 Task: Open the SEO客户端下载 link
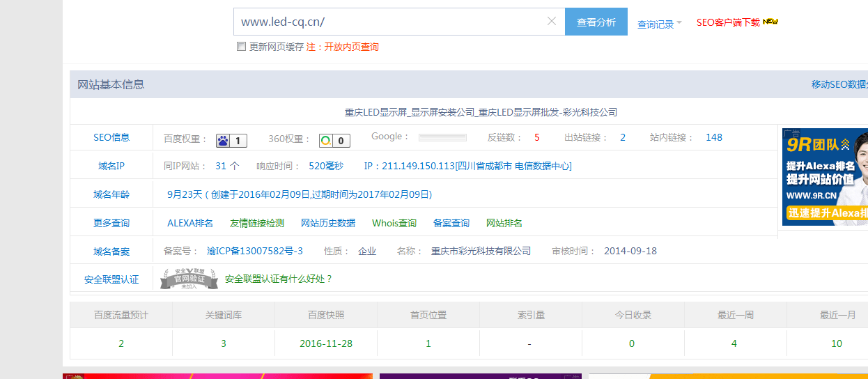tap(728, 22)
